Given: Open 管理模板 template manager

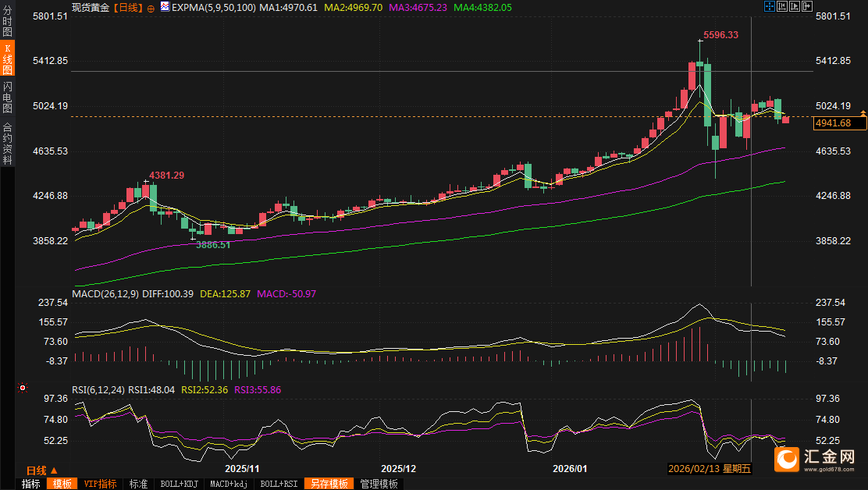Looking at the screenshot, I should click(379, 484).
